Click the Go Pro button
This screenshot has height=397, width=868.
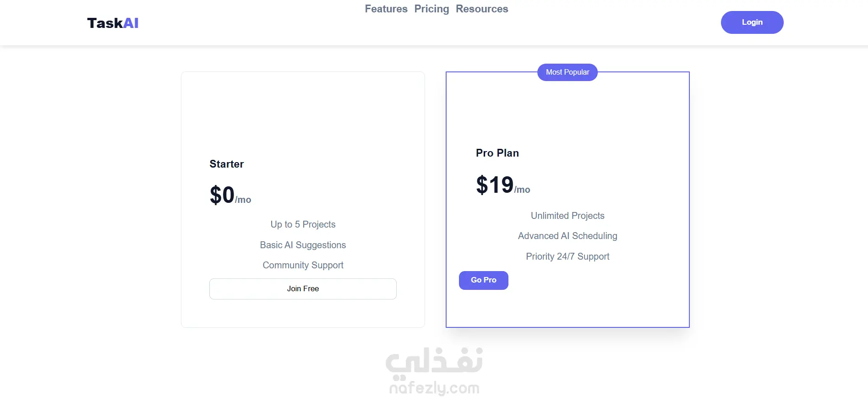click(483, 280)
